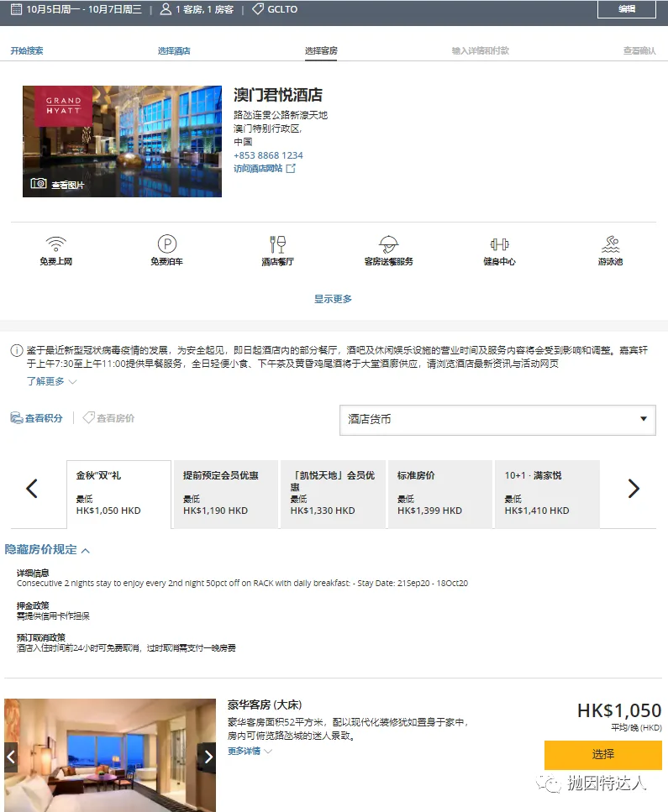Select the 选择客房 step tab
The width and height of the screenshot is (668, 812).
click(321, 50)
